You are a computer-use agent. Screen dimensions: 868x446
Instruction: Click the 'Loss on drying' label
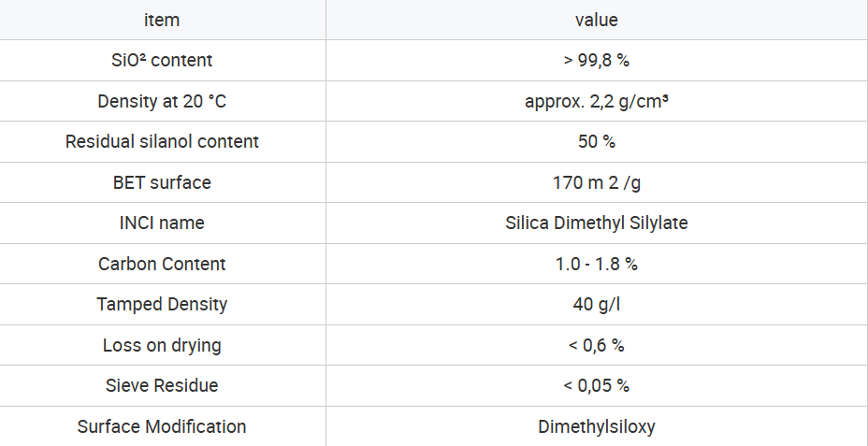(x=162, y=345)
